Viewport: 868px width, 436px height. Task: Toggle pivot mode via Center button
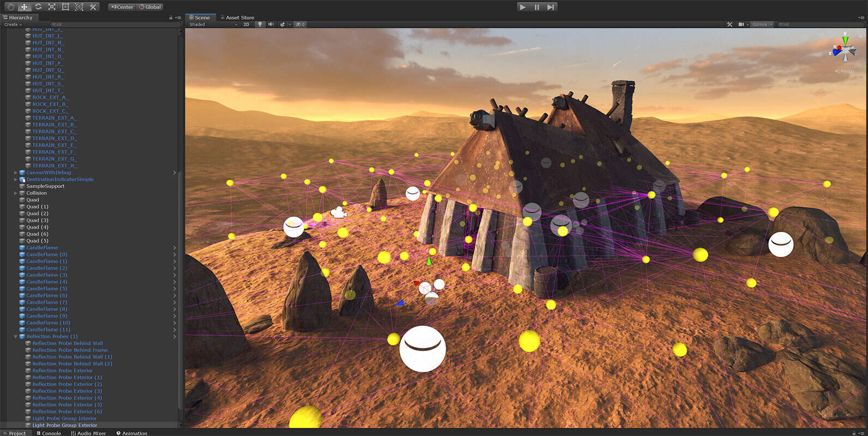[122, 7]
